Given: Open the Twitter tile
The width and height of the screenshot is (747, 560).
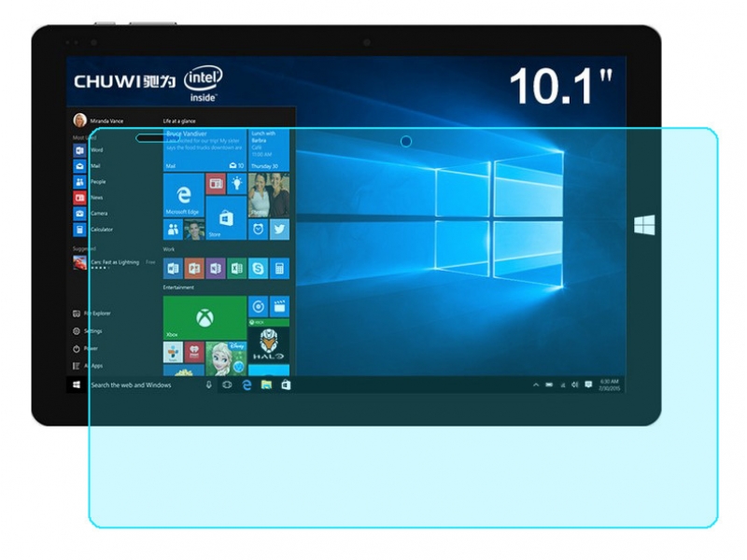Looking at the screenshot, I should 279,230.
